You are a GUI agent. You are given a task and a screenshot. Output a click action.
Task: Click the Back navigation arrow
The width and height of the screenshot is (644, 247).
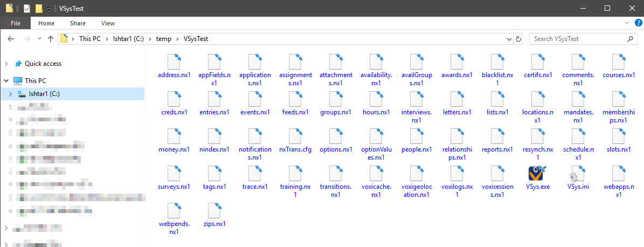11,39
